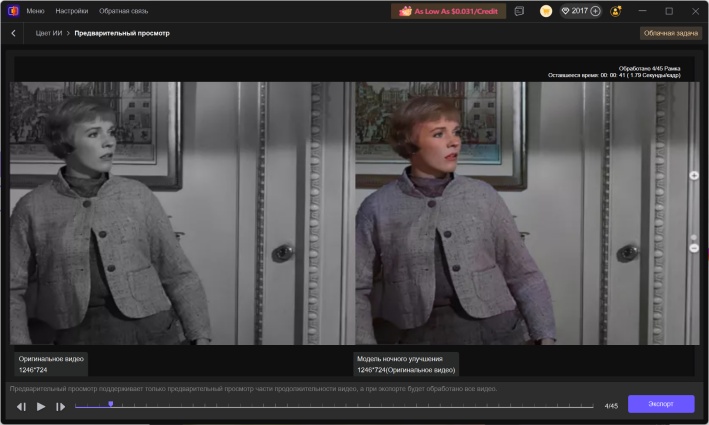Open the user account avatar icon
709x425 pixels.
[x=616, y=11]
